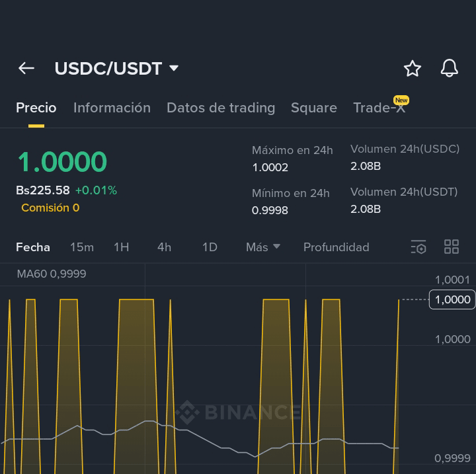This screenshot has height=474, width=476.
Task: Show the Profundidad depth chart
Action: [x=337, y=247]
